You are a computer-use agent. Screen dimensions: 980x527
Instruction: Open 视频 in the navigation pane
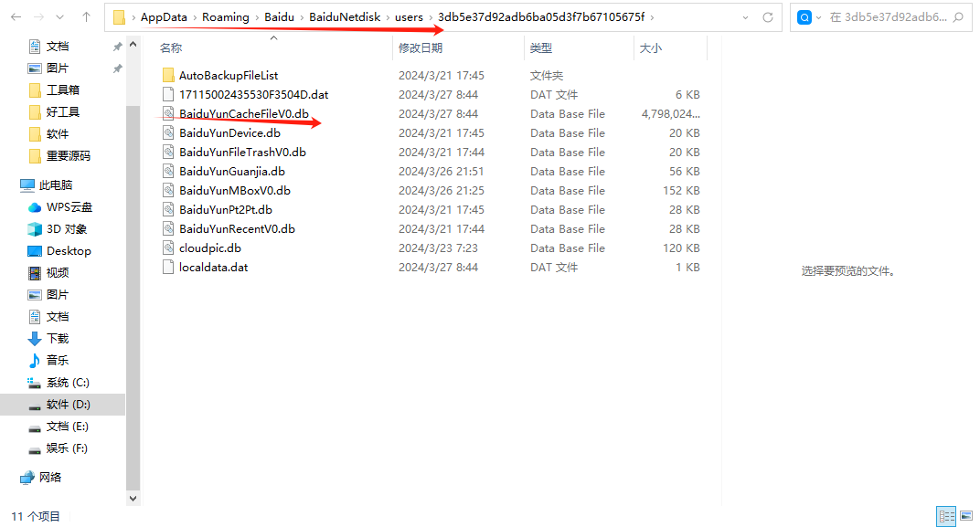tap(58, 273)
